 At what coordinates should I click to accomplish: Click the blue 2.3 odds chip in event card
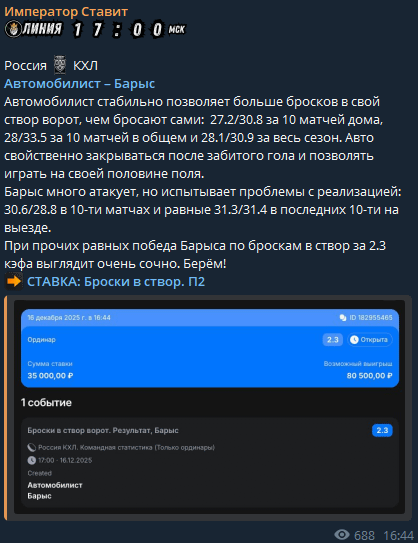click(x=382, y=430)
